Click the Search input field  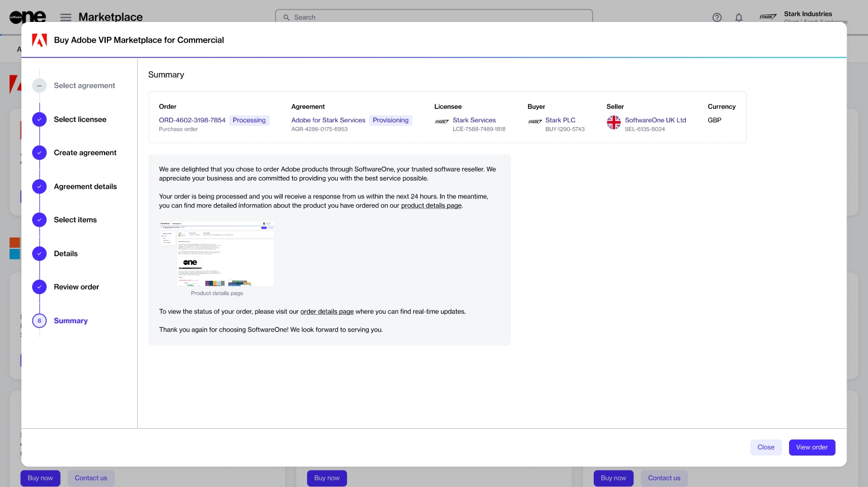click(x=434, y=17)
